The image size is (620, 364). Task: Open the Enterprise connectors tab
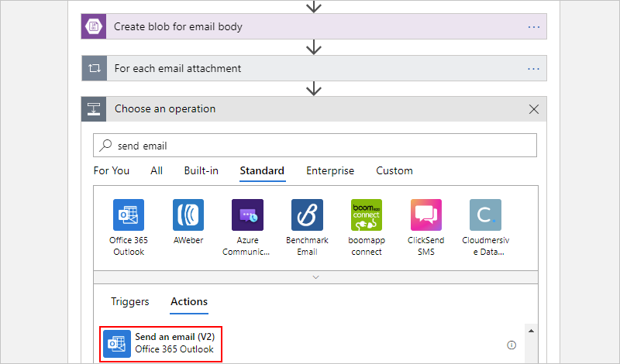[x=330, y=170]
